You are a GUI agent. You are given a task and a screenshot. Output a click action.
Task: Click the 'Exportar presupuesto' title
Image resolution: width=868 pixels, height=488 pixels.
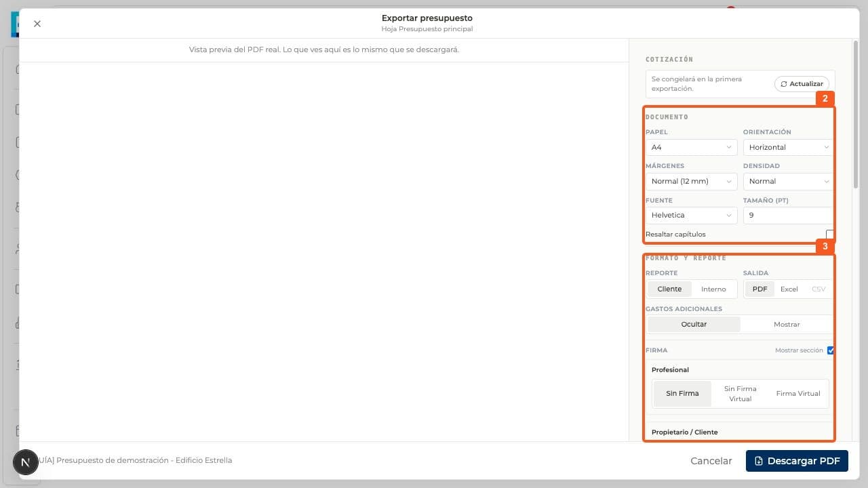[x=427, y=18]
